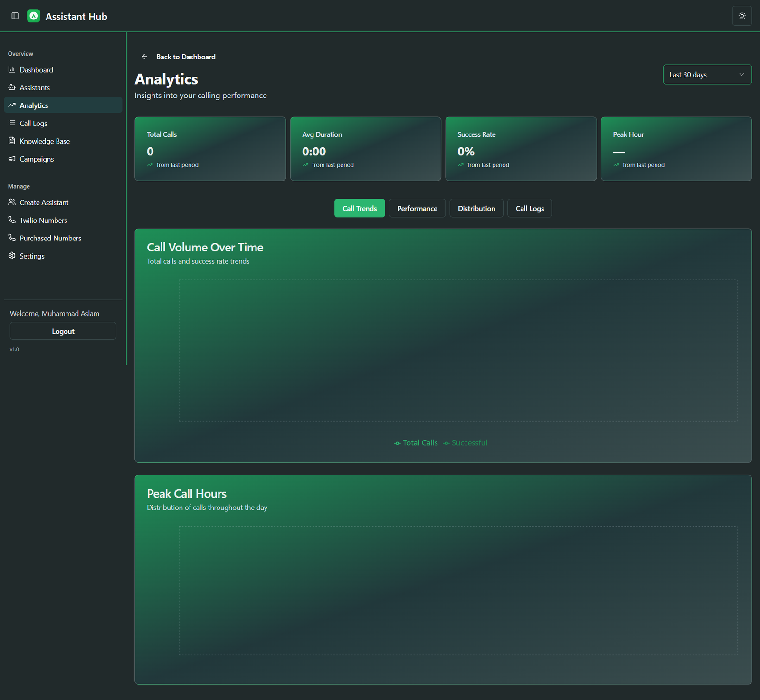
Task: Toggle the sidebar collapse icon
Action: (x=15, y=16)
